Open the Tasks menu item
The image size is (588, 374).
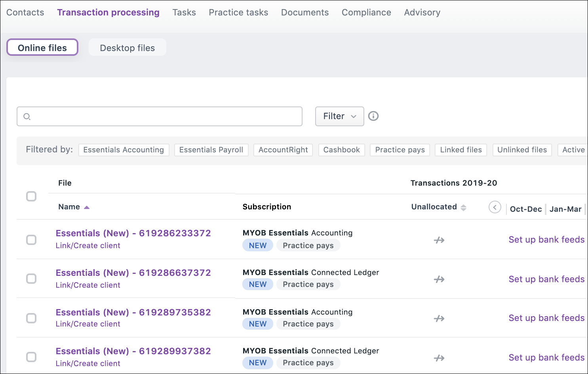pos(184,12)
